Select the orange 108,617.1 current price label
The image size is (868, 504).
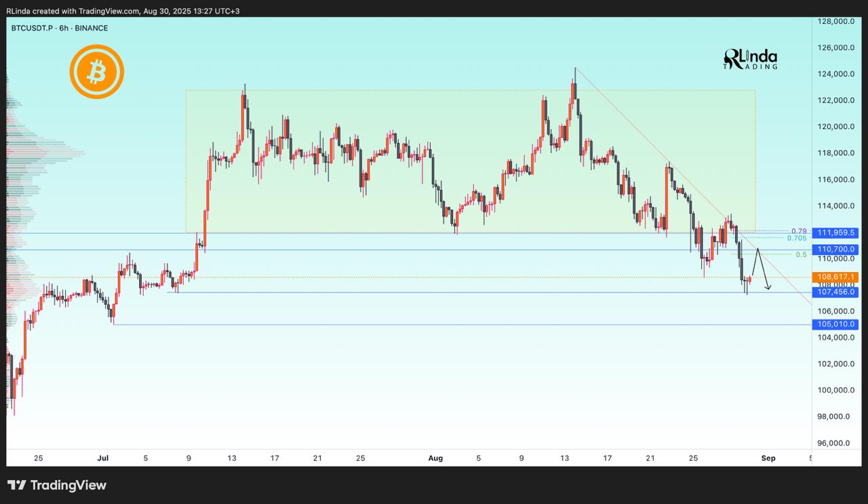tap(837, 277)
